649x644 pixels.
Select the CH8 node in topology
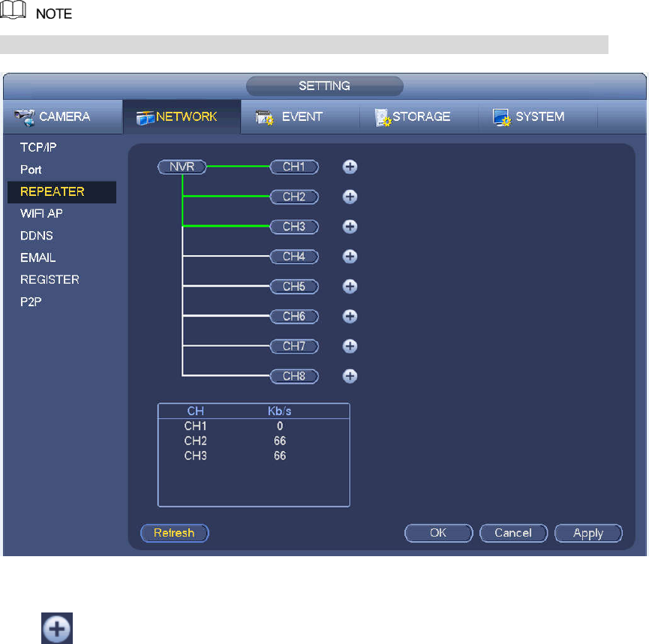point(294,376)
